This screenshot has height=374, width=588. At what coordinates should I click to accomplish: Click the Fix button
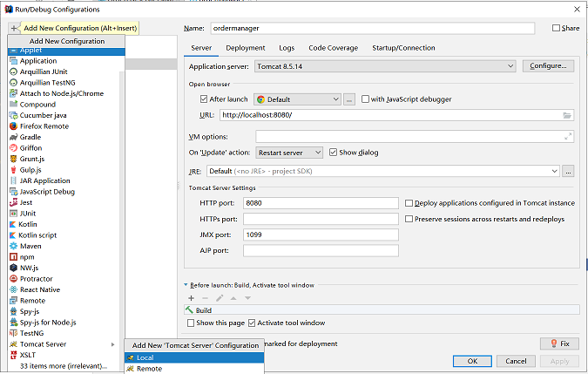pyautogui.click(x=559, y=343)
